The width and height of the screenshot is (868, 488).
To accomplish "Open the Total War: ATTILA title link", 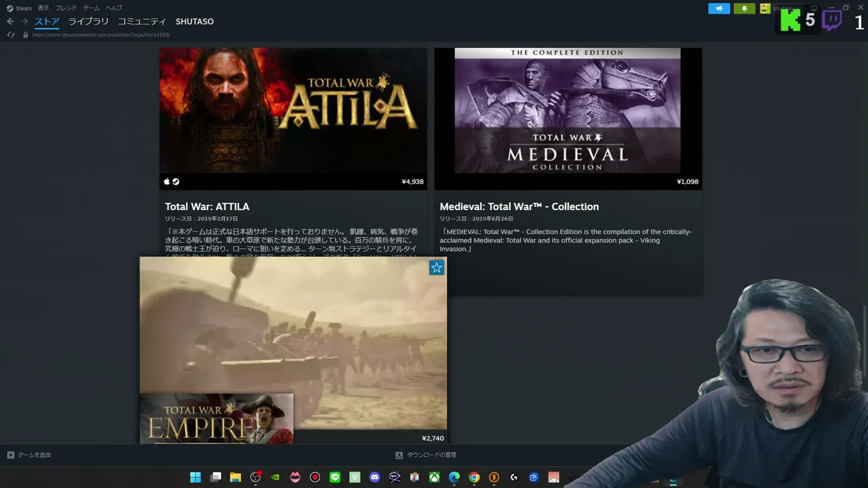I will coord(207,207).
